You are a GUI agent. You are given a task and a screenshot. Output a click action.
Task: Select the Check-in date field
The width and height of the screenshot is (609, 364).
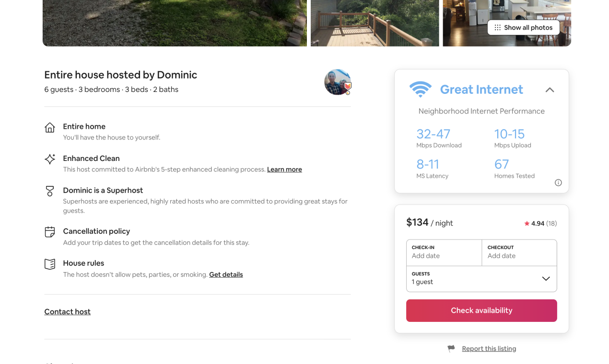(x=444, y=252)
